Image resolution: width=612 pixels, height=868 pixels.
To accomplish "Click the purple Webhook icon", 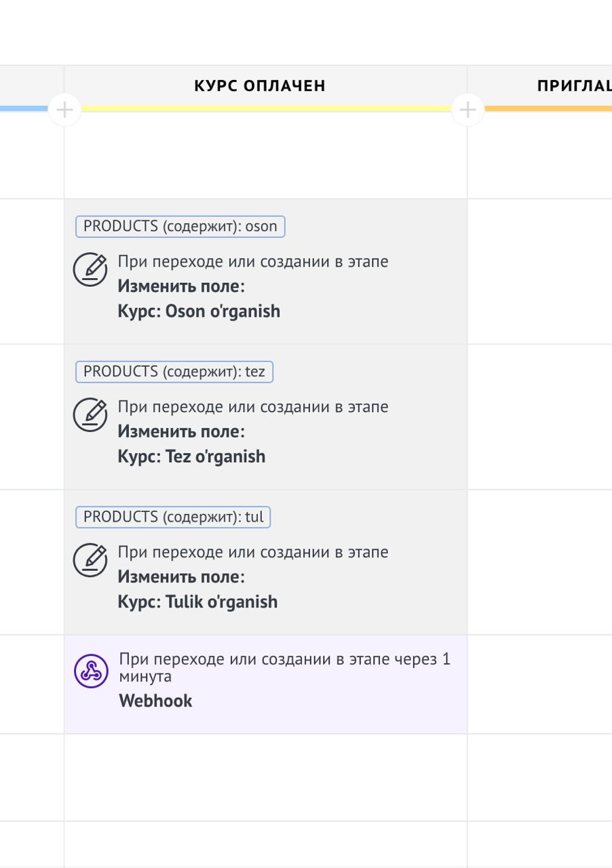I will point(91,671).
